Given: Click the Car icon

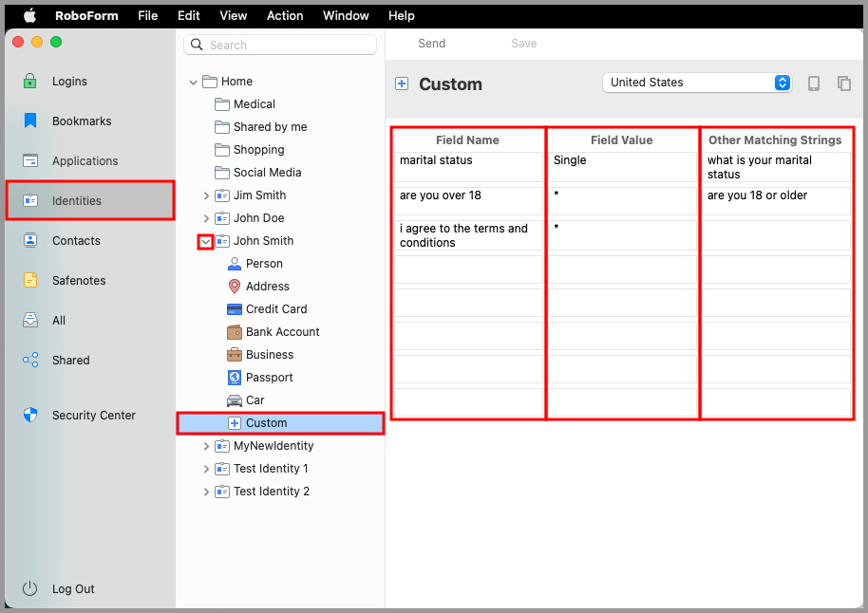Looking at the screenshot, I should (x=235, y=400).
